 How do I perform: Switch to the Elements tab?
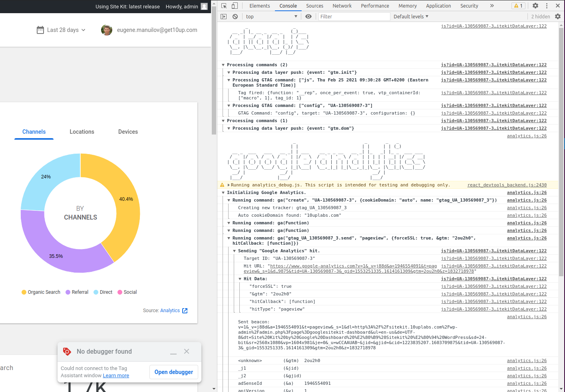pyautogui.click(x=260, y=6)
